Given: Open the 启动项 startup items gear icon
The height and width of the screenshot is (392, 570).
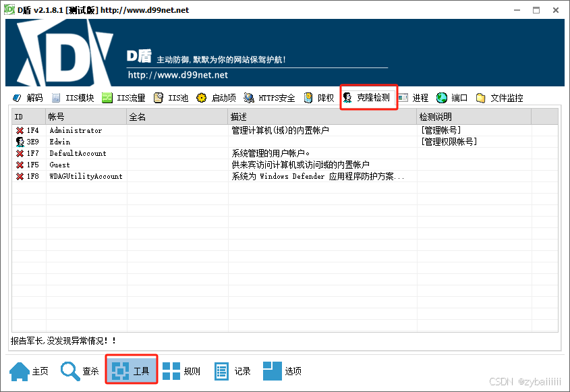Looking at the screenshot, I should [x=201, y=98].
